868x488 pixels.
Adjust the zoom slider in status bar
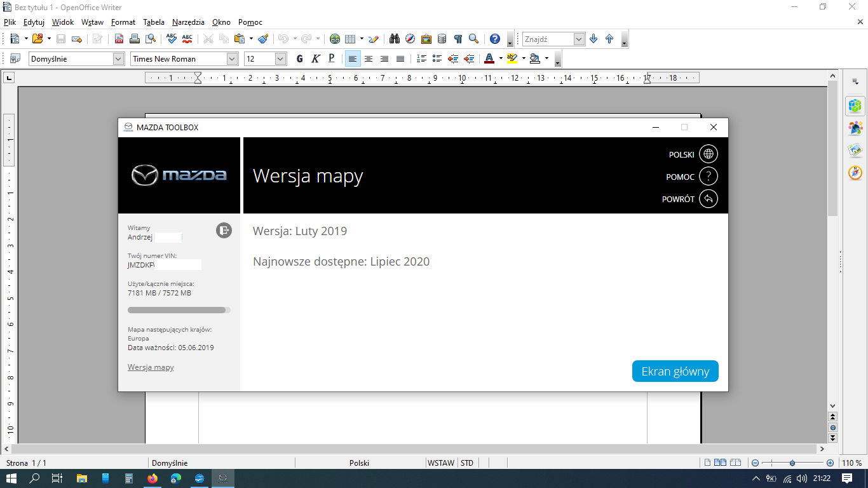pyautogui.click(x=792, y=463)
